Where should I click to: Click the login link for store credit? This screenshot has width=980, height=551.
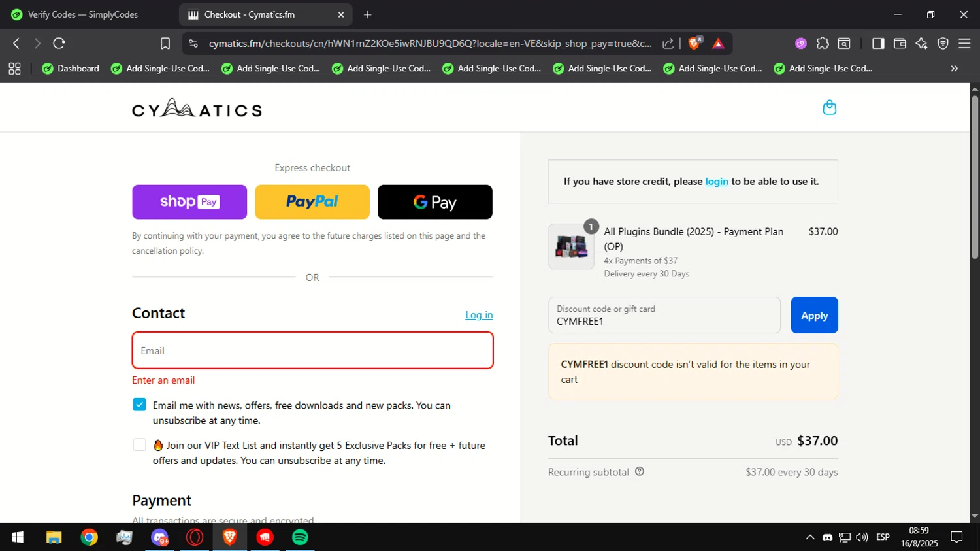[x=717, y=182]
